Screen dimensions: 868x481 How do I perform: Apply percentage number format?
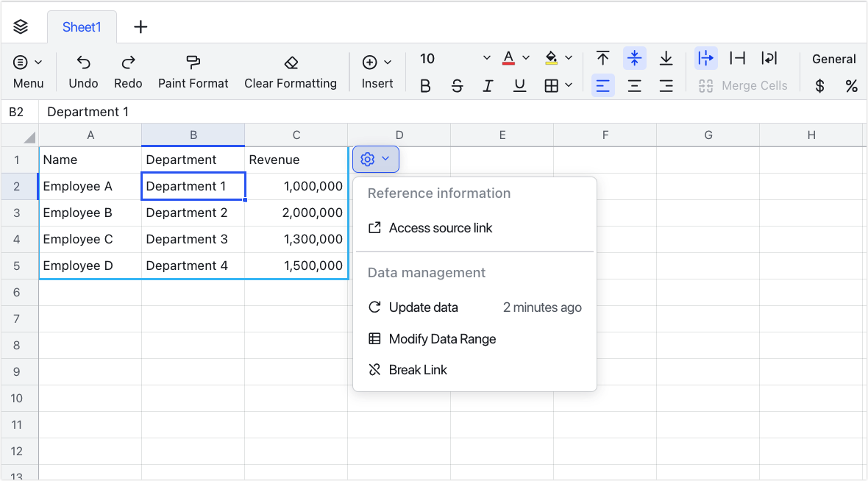coord(851,85)
